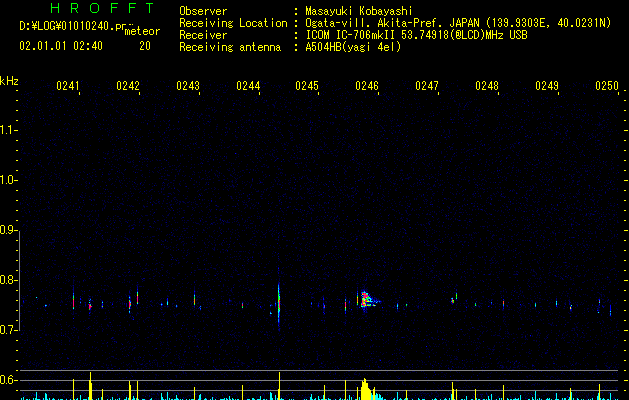
Task: Click the 0241 time marker
Action: click(x=68, y=86)
